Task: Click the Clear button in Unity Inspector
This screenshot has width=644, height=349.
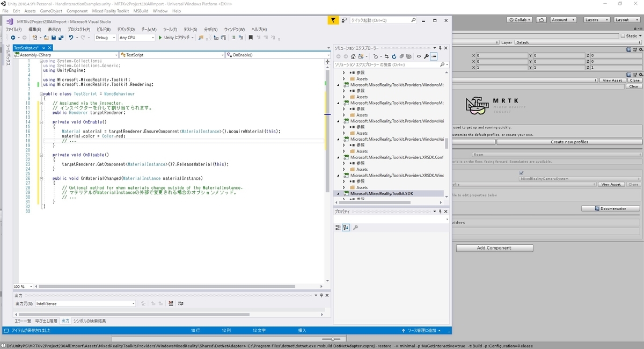Action: point(634,86)
